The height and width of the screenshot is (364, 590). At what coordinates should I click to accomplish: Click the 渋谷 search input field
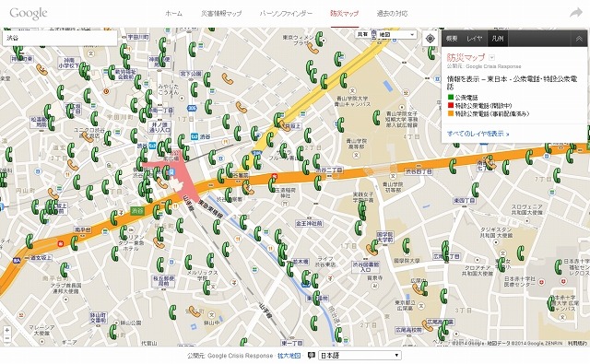pos(60,38)
